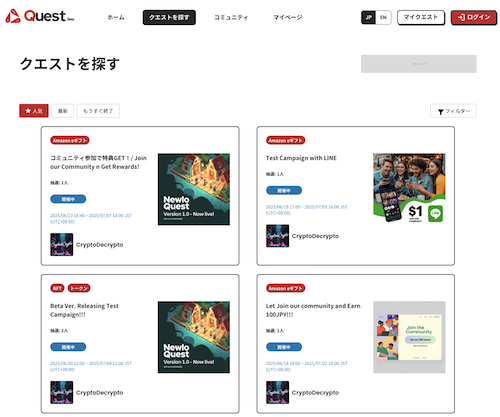The height and width of the screenshot is (417, 500).
Task: Click the funnel icon on フィルター
Action: pos(440,112)
